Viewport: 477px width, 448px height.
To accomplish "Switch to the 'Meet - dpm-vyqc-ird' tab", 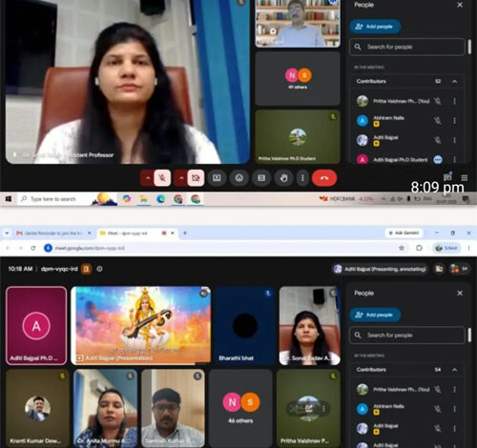I will coord(136,234).
